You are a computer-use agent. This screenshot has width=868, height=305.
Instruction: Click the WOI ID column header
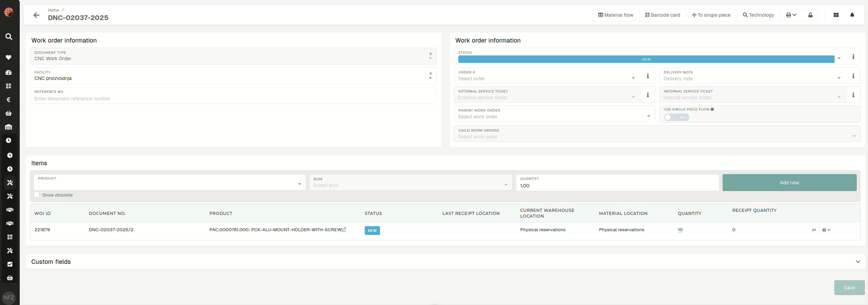coord(43,214)
